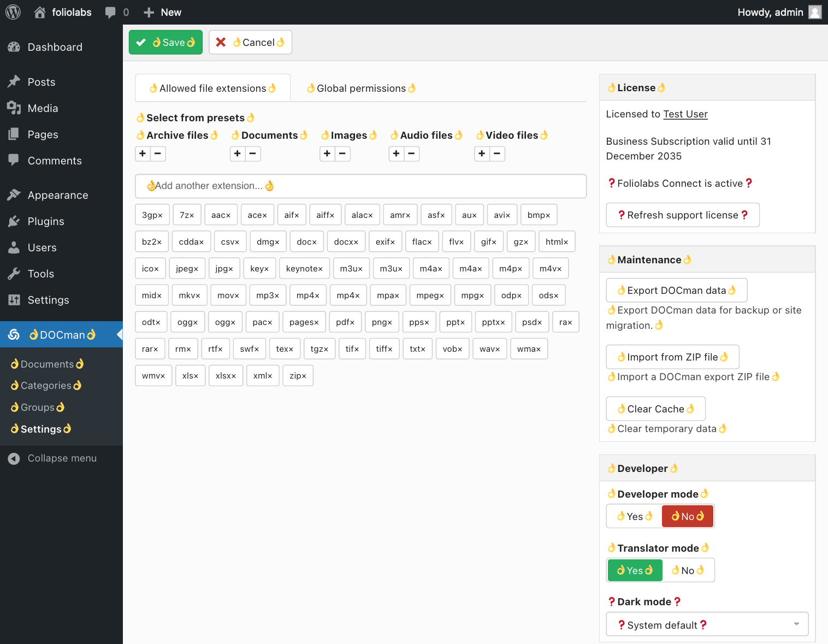This screenshot has height=644, width=828.
Task: Remove the 3gp extension tag
Action: [161, 215]
